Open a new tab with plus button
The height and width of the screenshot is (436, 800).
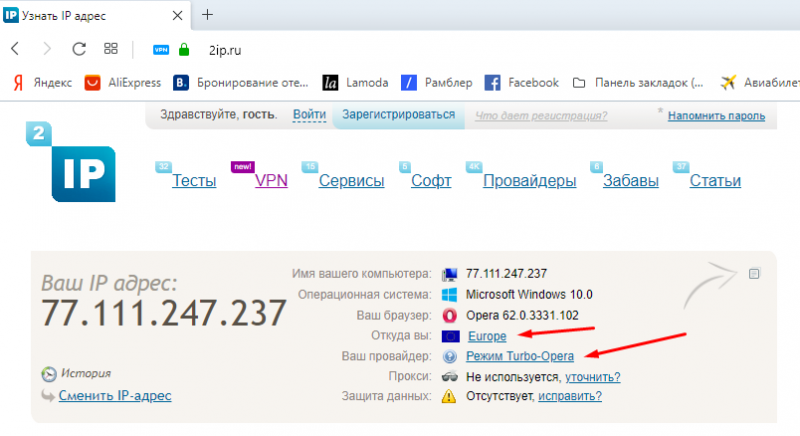coord(208,15)
